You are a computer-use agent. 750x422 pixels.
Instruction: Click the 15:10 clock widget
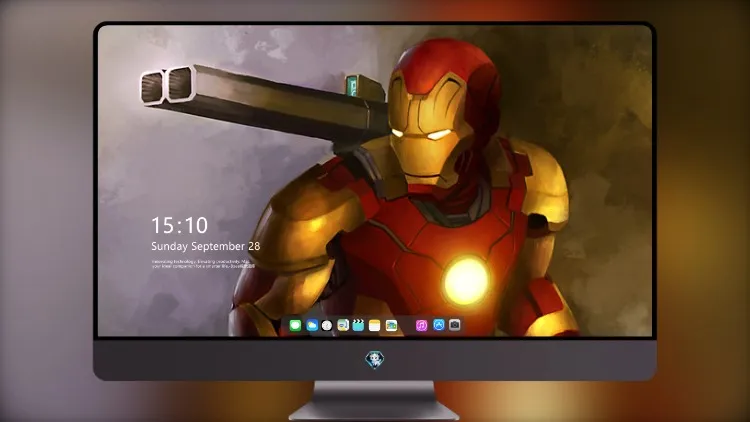pos(180,225)
